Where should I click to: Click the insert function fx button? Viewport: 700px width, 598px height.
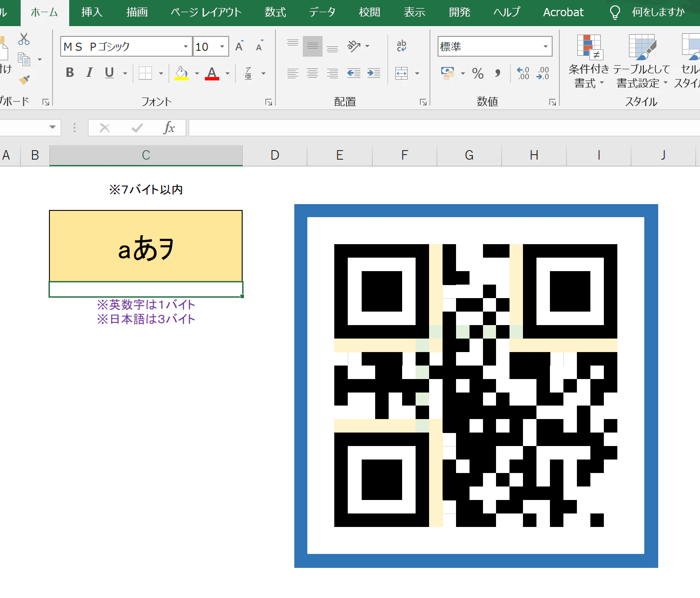coord(169,128)
